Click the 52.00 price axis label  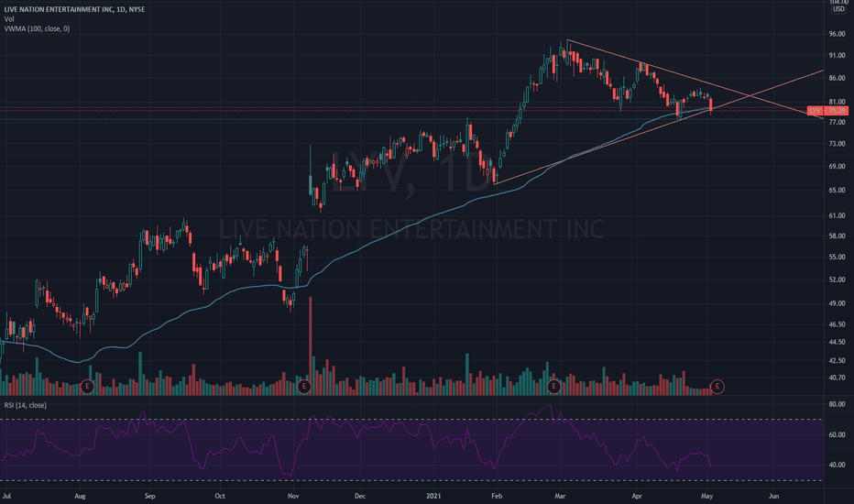point(837,279)
